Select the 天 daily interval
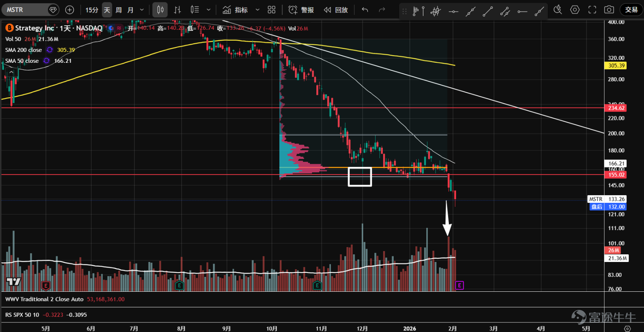Image resolution: width=644 pixels, height=332 pixels. (x=107, y=10)
